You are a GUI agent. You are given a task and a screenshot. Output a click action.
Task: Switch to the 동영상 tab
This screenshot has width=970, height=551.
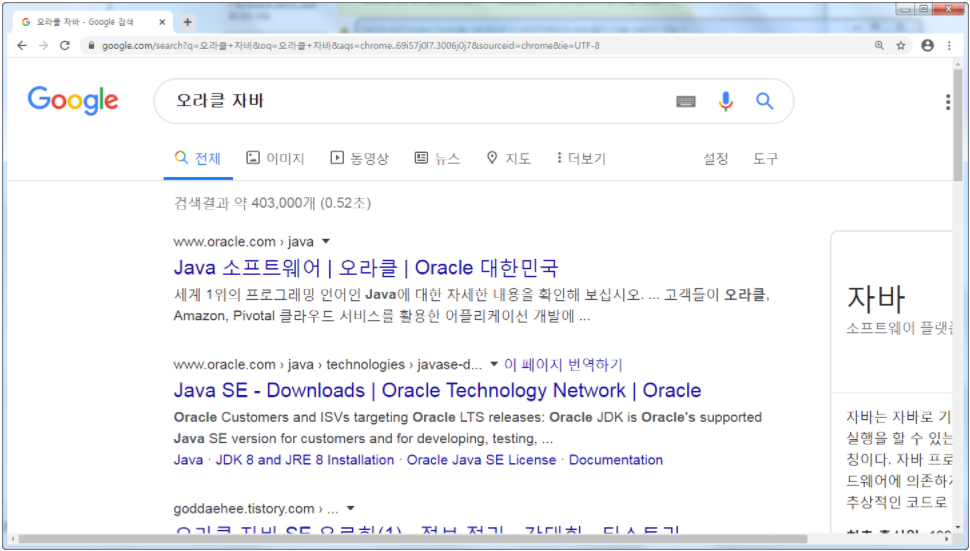359,158
